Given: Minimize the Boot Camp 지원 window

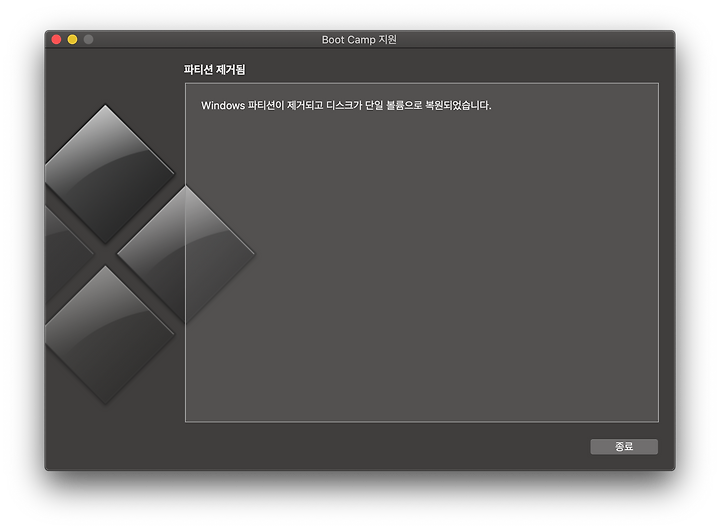Looking at the screenshot, I should point(73,39).
